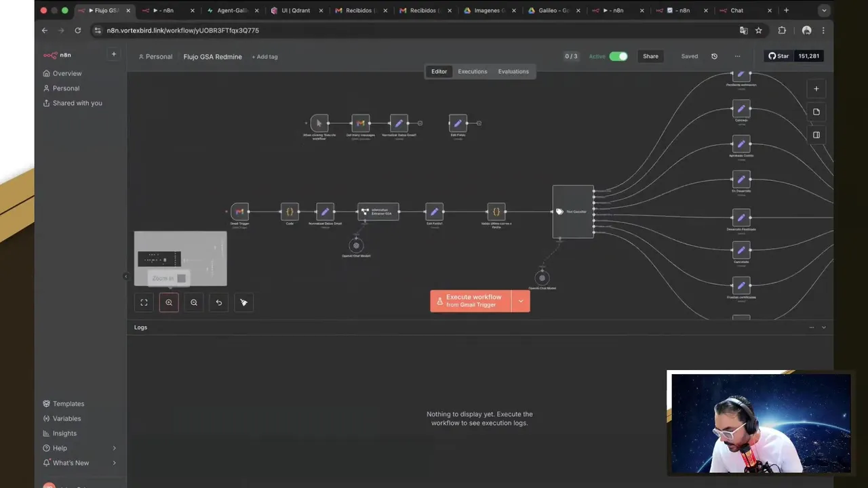Click the Share button
Viewport: 868px width, 488px height.
point(650,56)
